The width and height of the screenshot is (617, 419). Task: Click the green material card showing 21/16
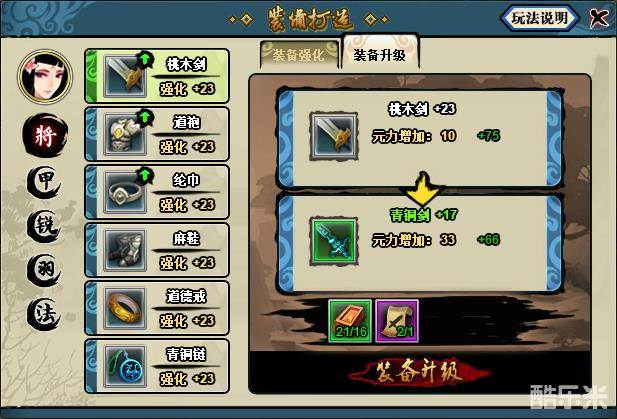350,321
